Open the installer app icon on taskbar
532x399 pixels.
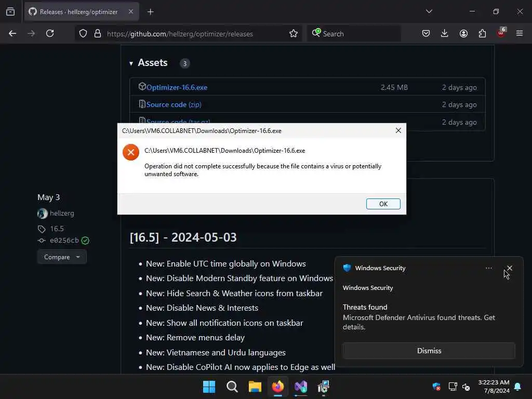click(x=323, y=387)
